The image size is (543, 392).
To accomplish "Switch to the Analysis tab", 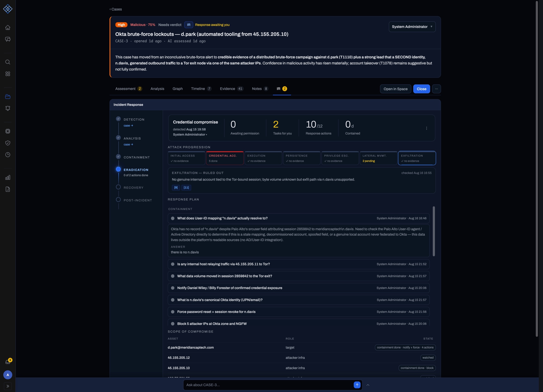I will pyautogui.click(x=157, y=88).
